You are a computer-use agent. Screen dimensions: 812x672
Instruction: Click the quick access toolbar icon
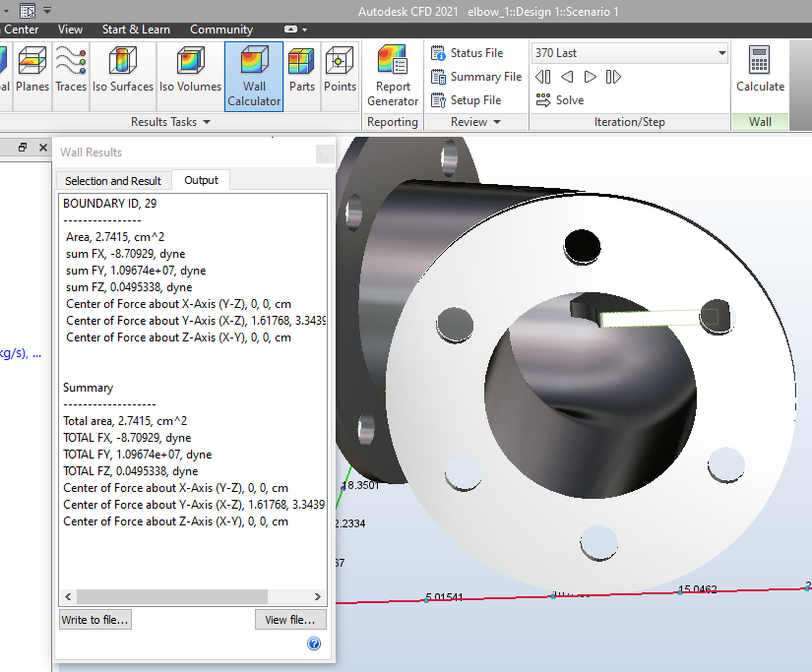coord(28,11)
